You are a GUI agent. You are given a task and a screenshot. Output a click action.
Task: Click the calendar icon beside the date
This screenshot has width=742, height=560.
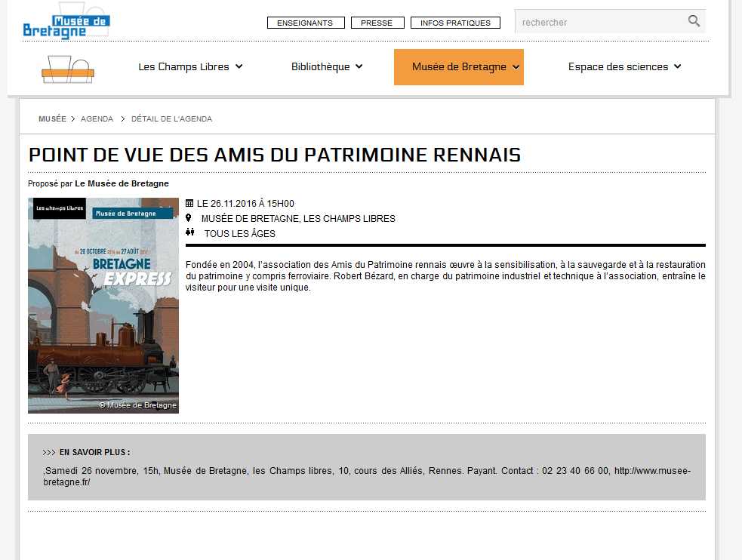click(189, 203)
